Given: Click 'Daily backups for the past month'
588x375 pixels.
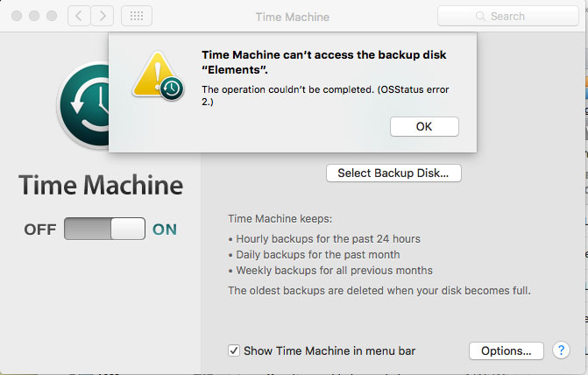Looking at the screenshot, I should pyautogui.click(x=318, y=255).
